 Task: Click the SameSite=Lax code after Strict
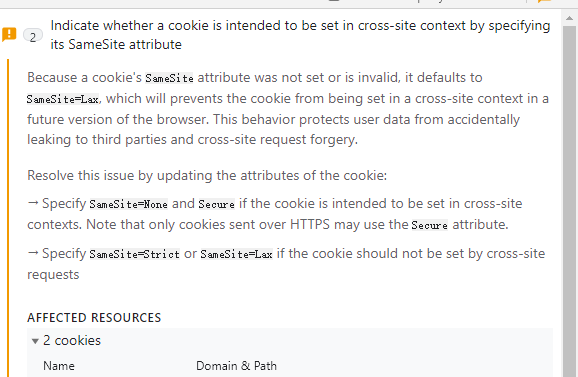(x=237, y=254)
